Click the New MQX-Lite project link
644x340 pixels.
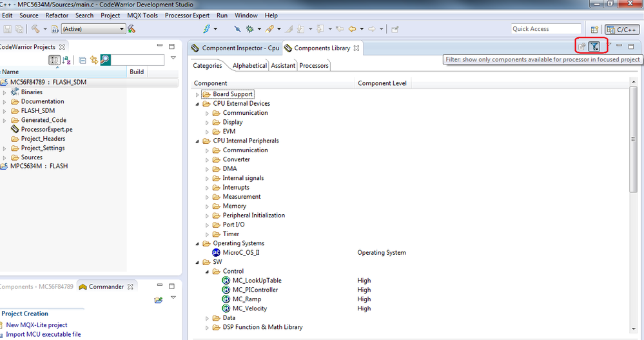coord(37,325)
